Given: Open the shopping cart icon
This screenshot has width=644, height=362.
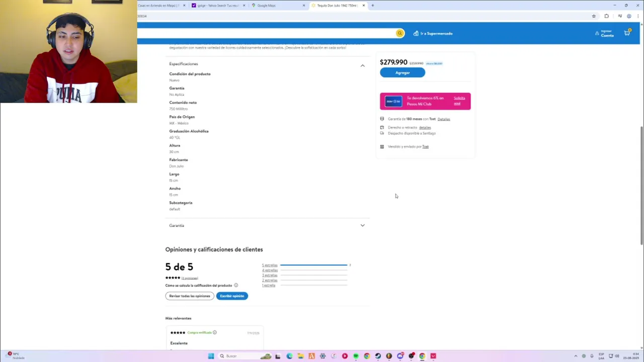Looking at the screenshot, I should pos(627,33).
